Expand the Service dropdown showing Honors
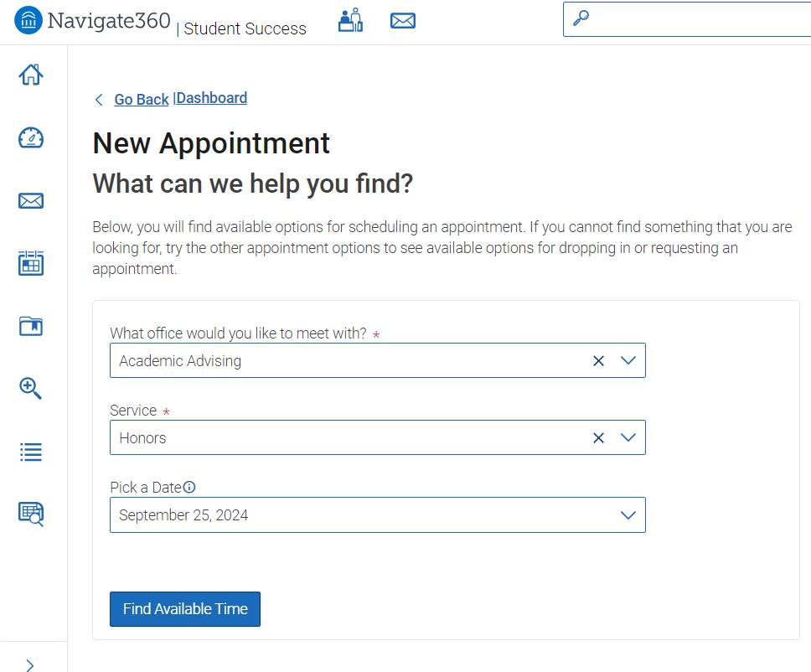 (x=628, y=437)
